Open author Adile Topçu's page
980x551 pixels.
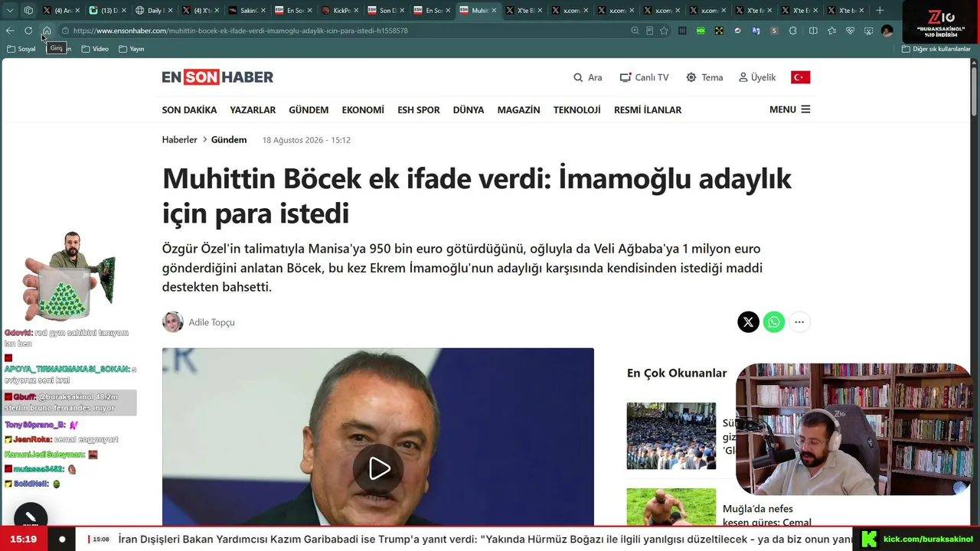[212, 322]
